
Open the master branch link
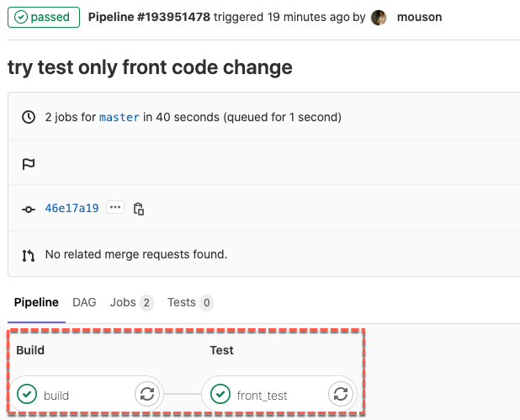(x=119, y=117)
